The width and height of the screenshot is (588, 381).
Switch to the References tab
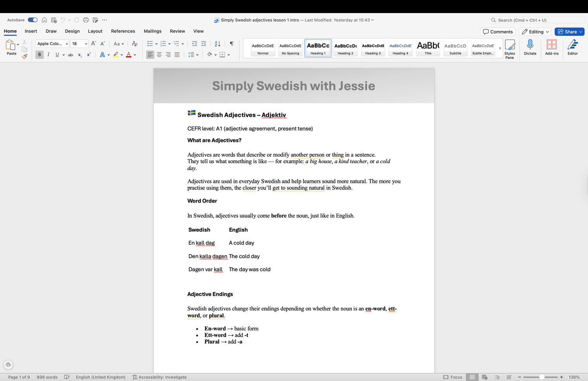click(x=123, y=31)
